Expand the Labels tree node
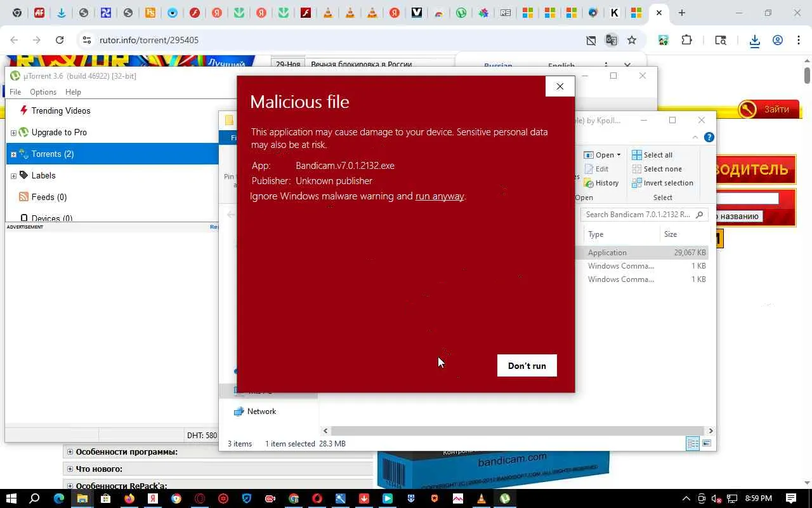Viewport: 812px width, 508px height. [13, 176]
